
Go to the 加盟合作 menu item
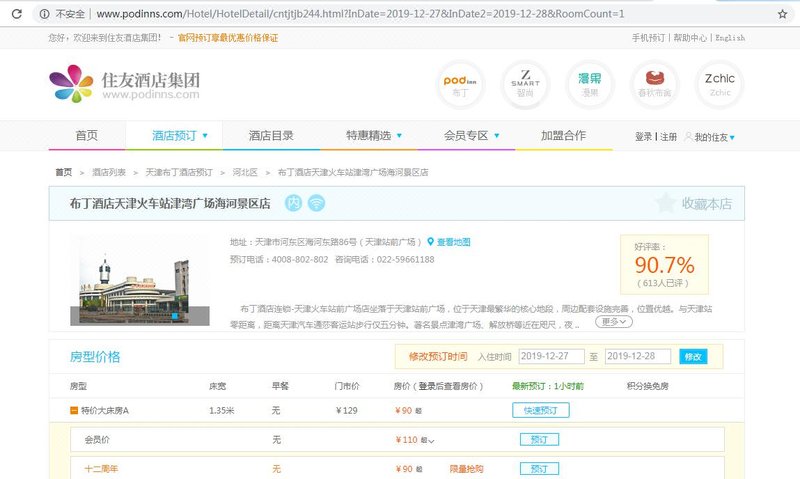tap(563, 136)
